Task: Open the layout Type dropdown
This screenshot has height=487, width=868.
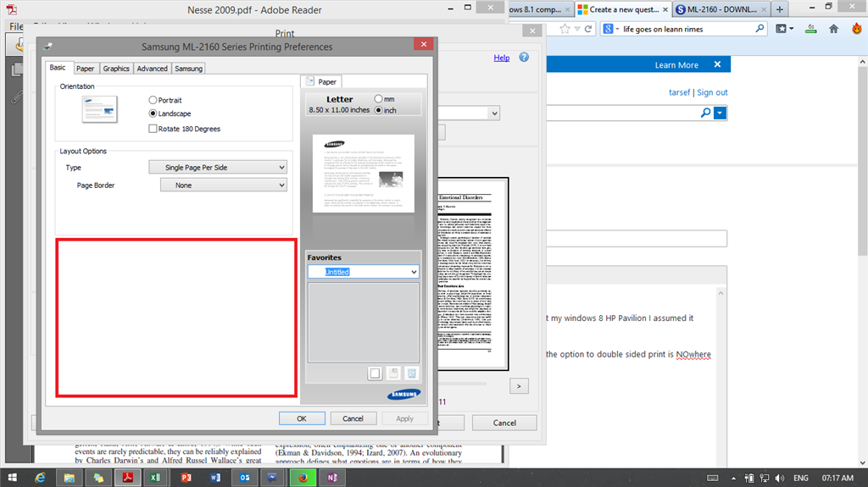Action: click(218, 167)
